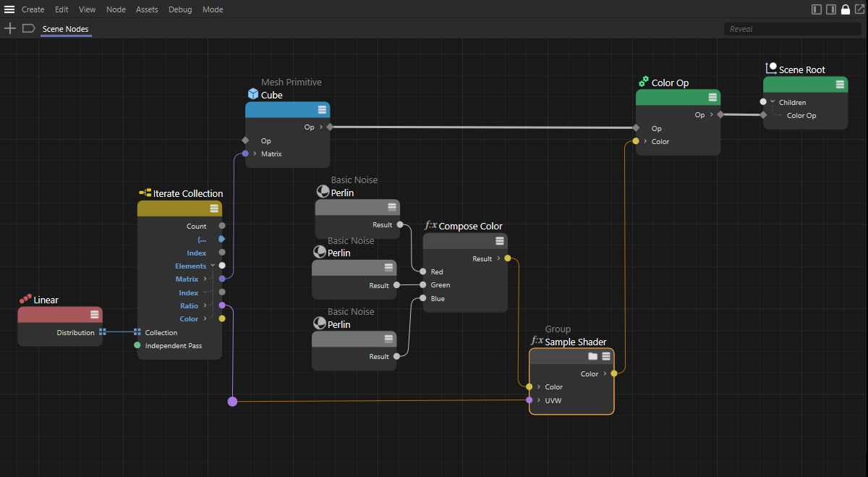
Task: Open the Linear node's menu icon
Action: pyautogui.click(x=94, y=314)
